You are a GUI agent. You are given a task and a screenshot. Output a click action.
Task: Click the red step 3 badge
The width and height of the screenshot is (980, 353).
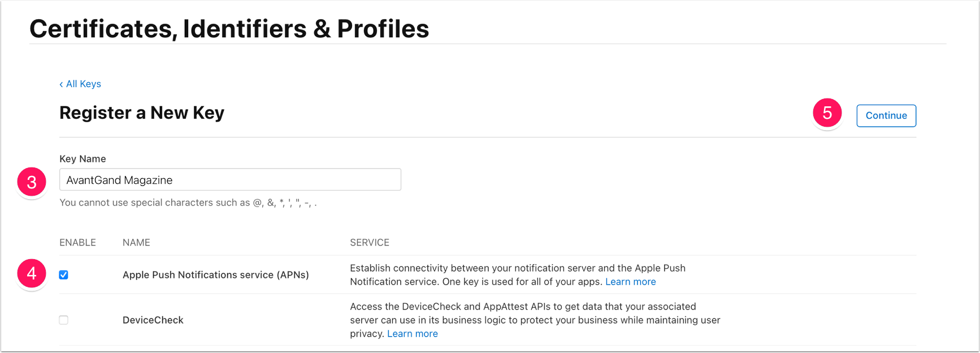coord(32,182)
